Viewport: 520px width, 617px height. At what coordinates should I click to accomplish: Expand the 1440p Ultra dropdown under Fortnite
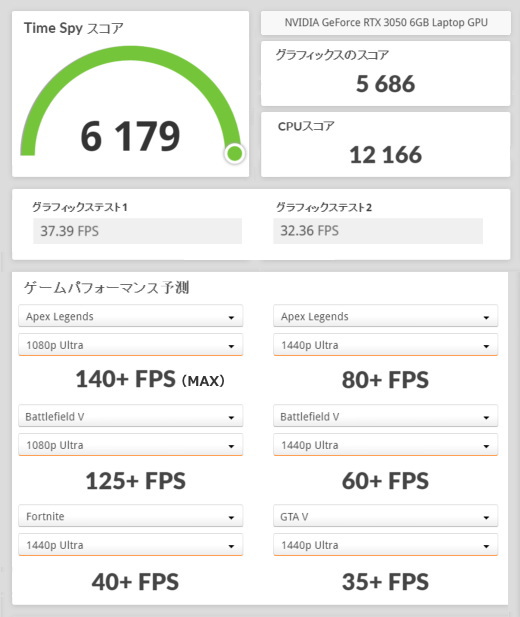pyautogui.click(x=131, y=545)
